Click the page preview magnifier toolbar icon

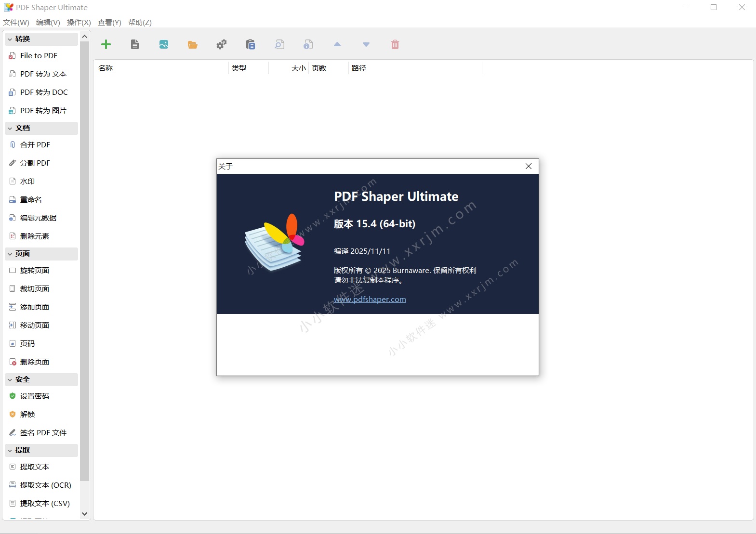click(x=279, y=45)
